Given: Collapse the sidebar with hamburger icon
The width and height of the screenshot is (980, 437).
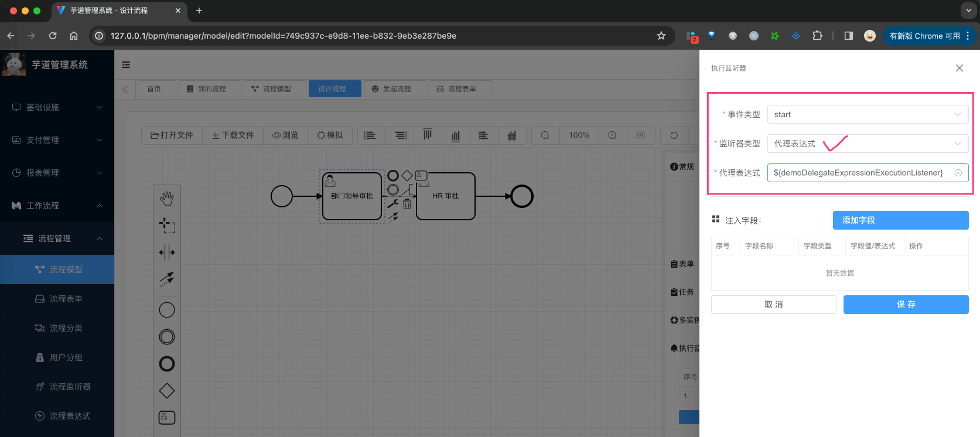Looking at the screenshot, I should (126, 65).
